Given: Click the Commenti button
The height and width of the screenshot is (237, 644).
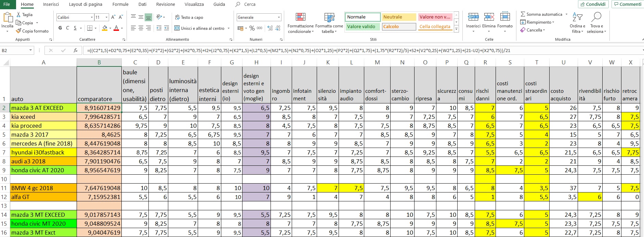Looking at the screenshot, I should [x=628, y=4].
